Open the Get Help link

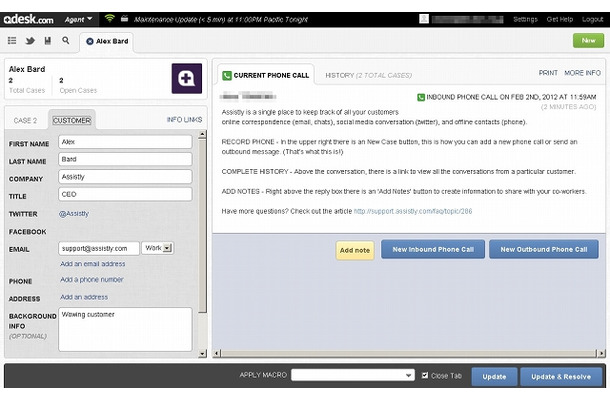(x=559, y=19)
